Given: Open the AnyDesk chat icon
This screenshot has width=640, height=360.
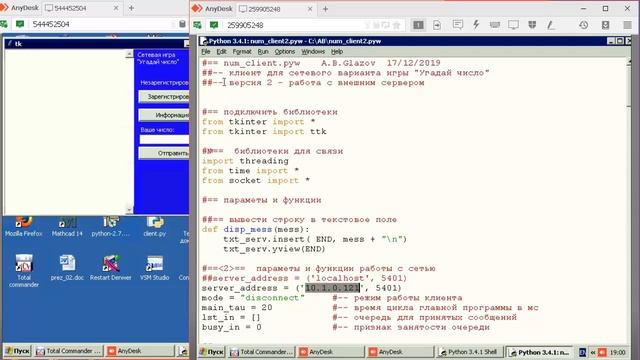Looking at the screenshot, I should [458, 25].
